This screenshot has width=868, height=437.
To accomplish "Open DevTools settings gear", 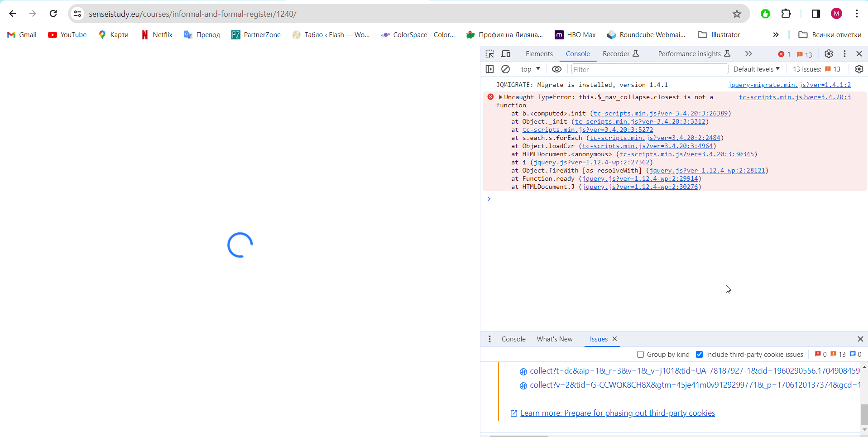I will (829, 54).
